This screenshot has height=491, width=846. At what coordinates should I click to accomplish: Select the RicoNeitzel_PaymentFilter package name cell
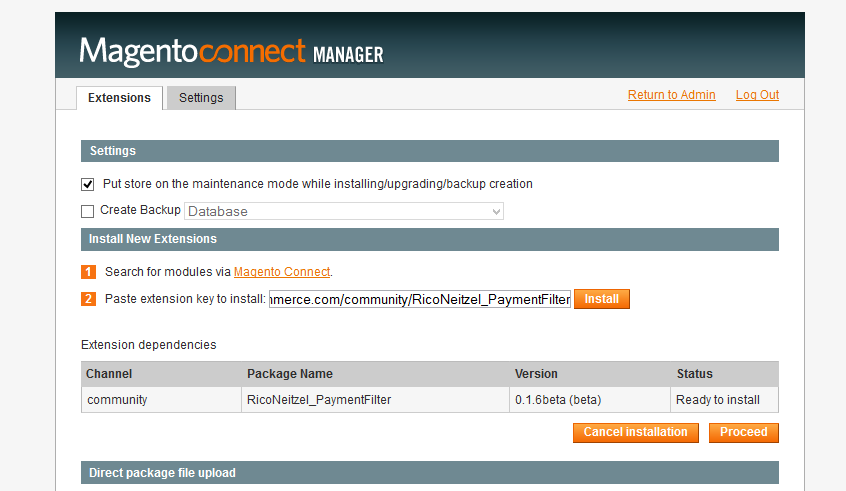click(x=375, y=400)
